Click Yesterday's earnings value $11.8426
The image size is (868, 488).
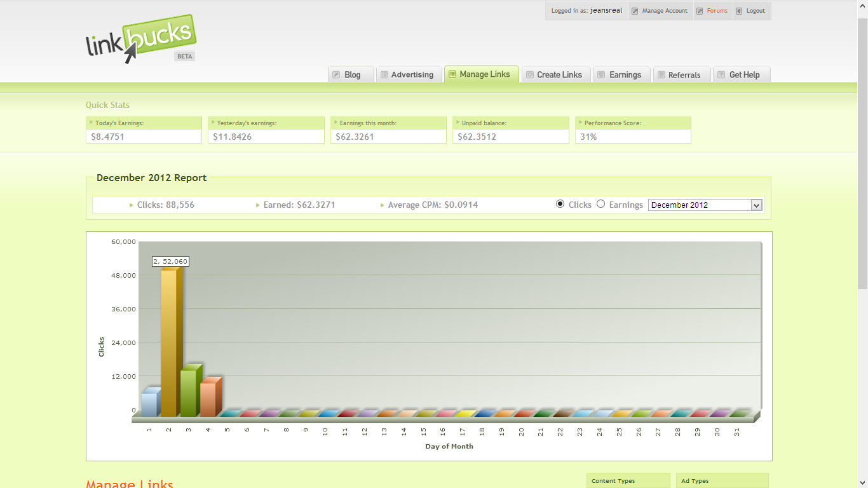click(232, 137)
